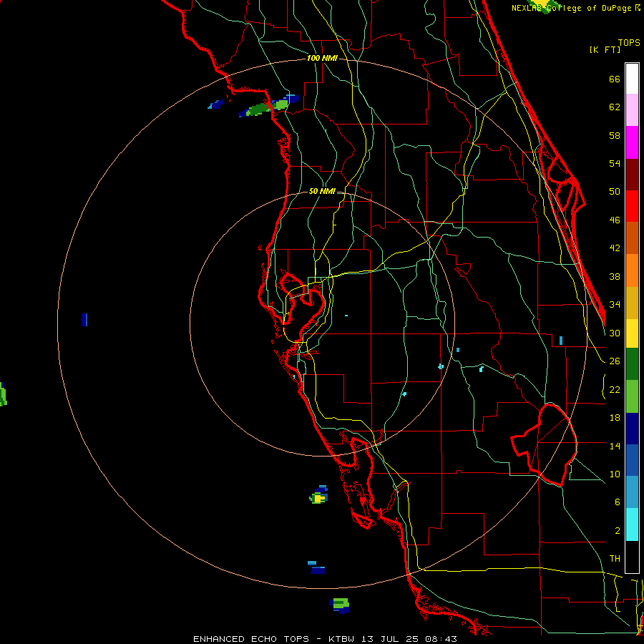The image size is (644, 644).
Task: Click the yellow-core echo cell offshore southwest
Action: tap(318, 495)
